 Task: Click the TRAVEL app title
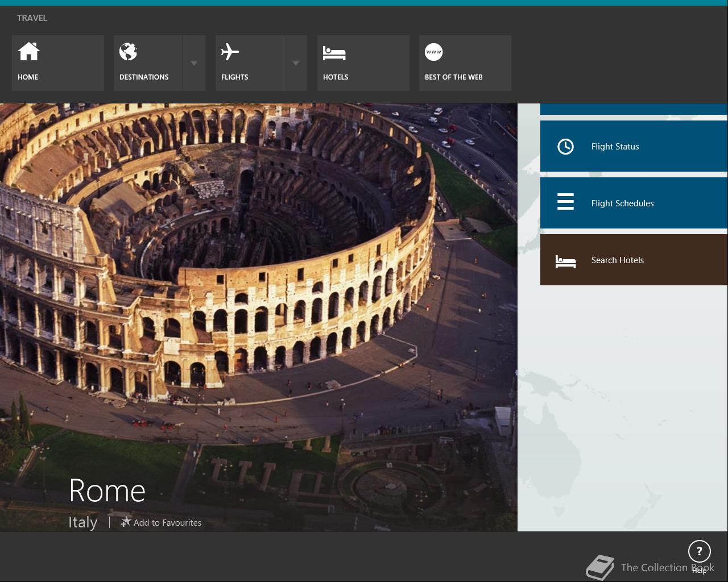(x=32, y=18)
